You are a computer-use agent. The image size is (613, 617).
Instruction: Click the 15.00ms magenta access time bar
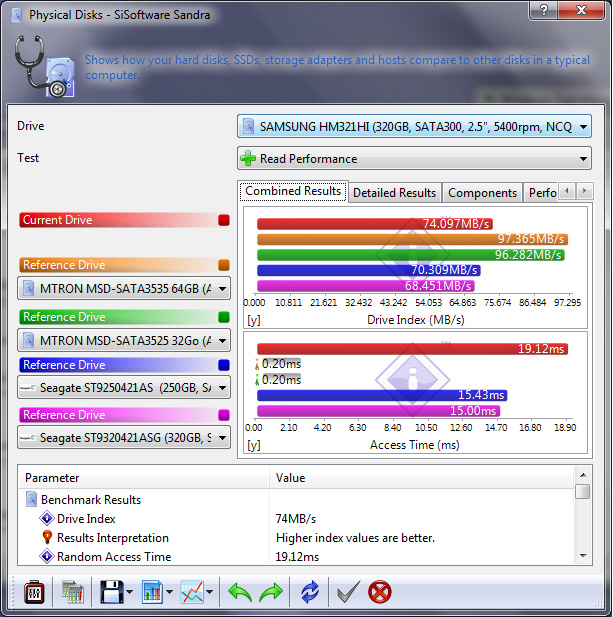click(x=379, y=411)
